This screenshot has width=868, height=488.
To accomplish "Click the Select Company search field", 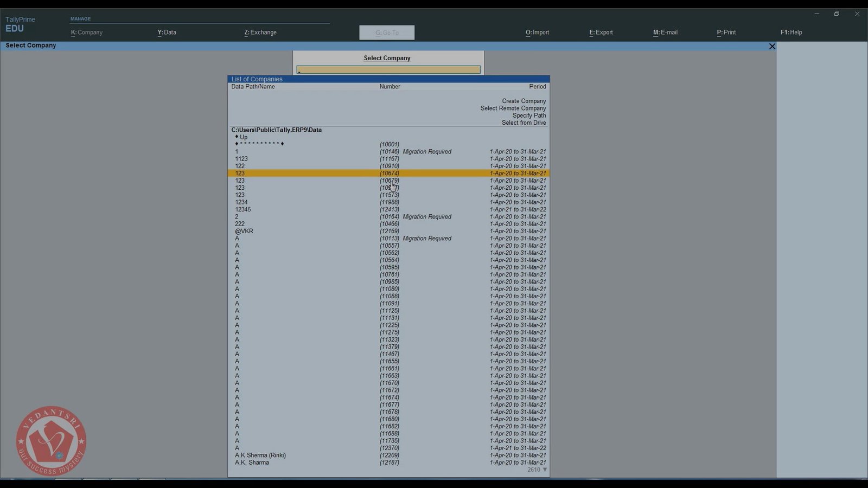I will tap(388, 70).
